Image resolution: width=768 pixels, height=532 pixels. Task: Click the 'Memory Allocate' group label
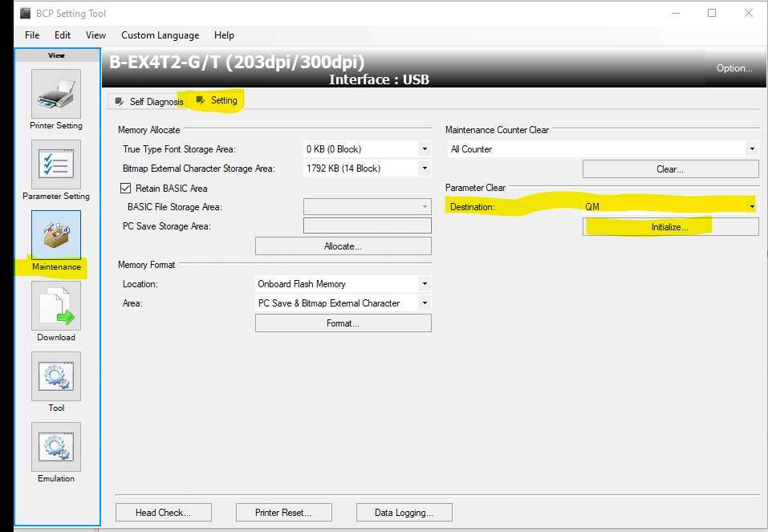[x=149, y=130]
